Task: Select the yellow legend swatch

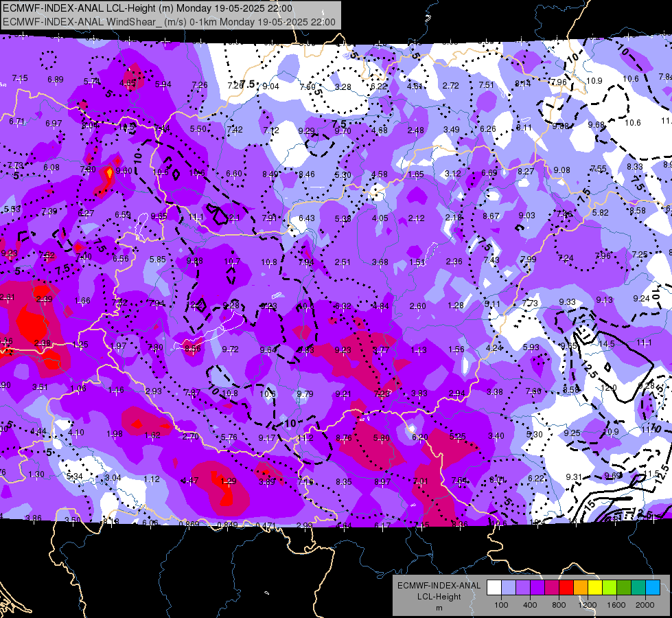Action: (x=595, y=588)
